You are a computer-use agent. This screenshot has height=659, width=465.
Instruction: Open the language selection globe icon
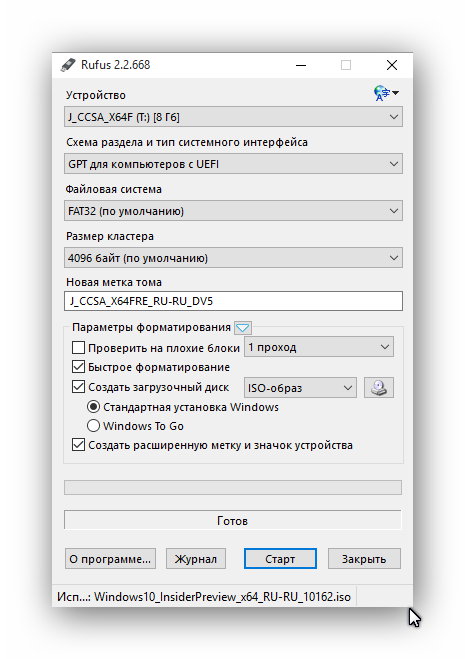[x=386, y=93]
